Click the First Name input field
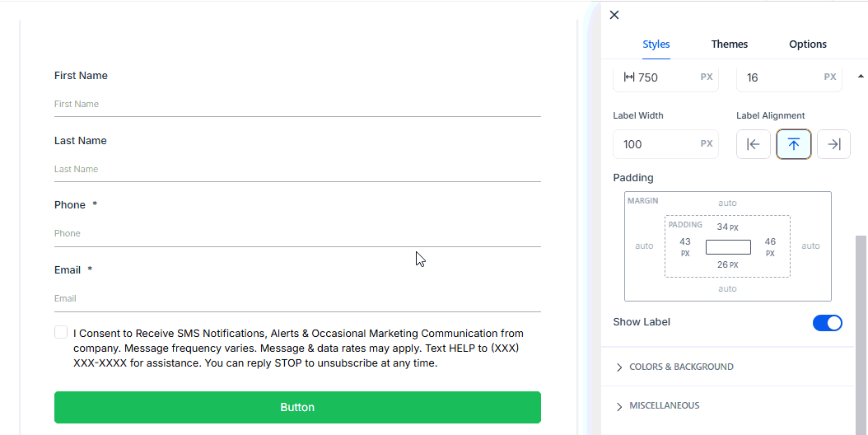868x435 pixels. tap(296, 105)
